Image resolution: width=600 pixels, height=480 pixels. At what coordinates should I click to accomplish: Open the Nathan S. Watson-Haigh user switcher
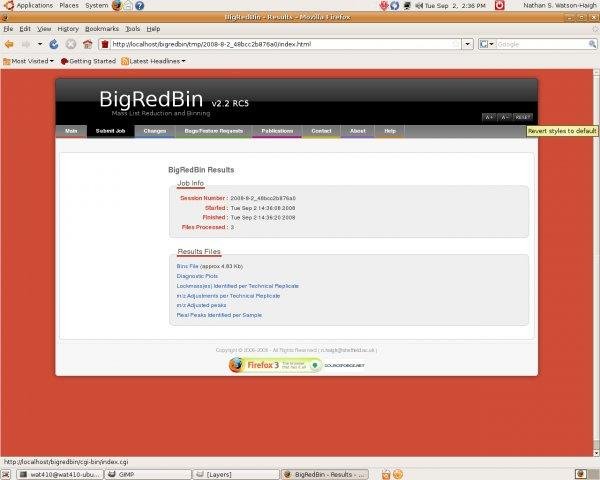[x=560, y=5]
